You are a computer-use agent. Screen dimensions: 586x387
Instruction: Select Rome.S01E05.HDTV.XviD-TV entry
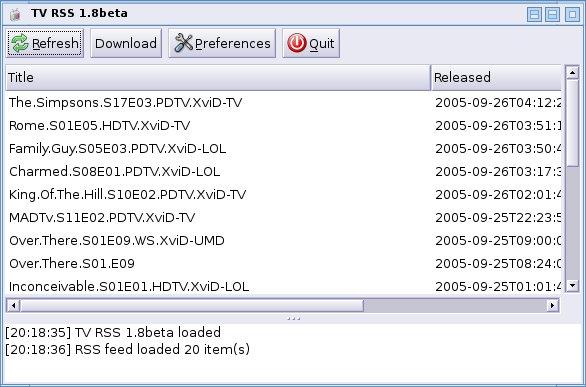99,126
